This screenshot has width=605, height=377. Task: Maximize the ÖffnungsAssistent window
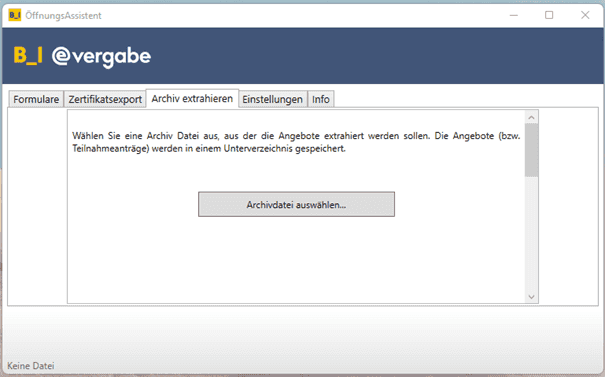pyautogui.click(x=549, y=15)
